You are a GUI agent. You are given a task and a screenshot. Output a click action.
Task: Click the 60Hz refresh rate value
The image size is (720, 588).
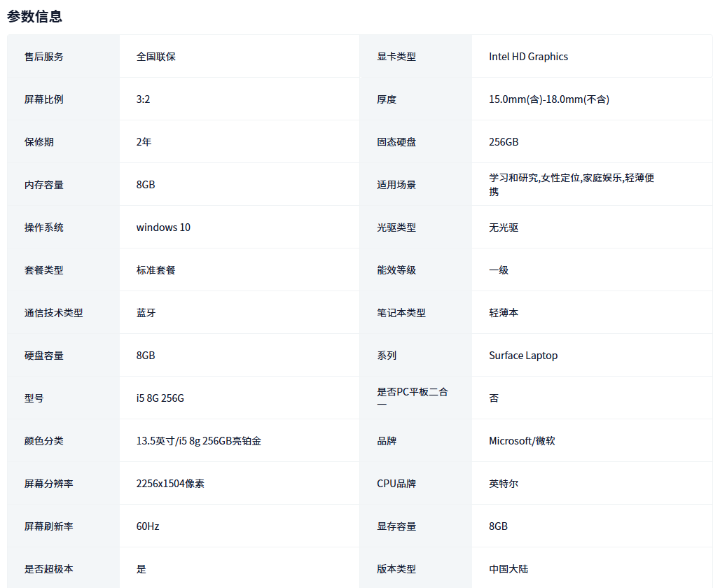148,526
